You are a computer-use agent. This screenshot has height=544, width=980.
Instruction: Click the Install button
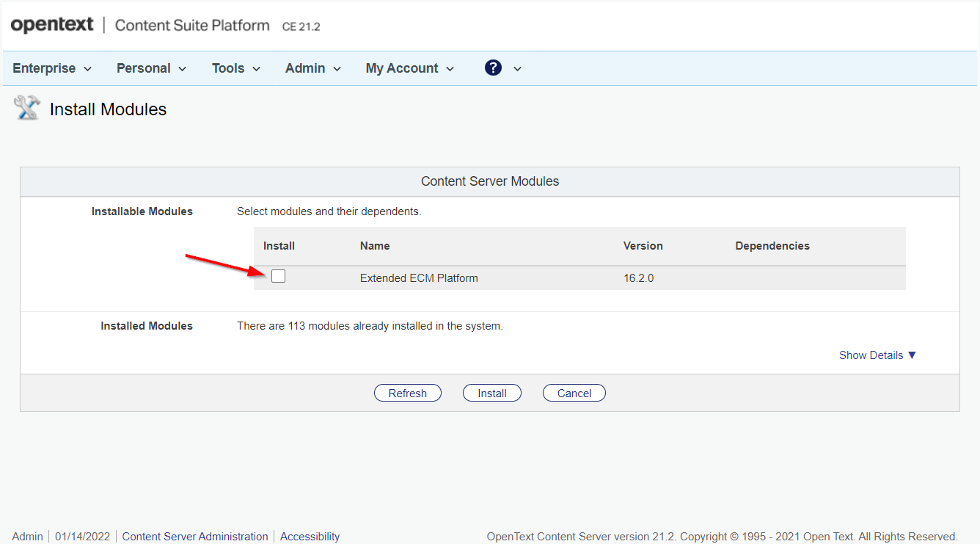point(492,393)
